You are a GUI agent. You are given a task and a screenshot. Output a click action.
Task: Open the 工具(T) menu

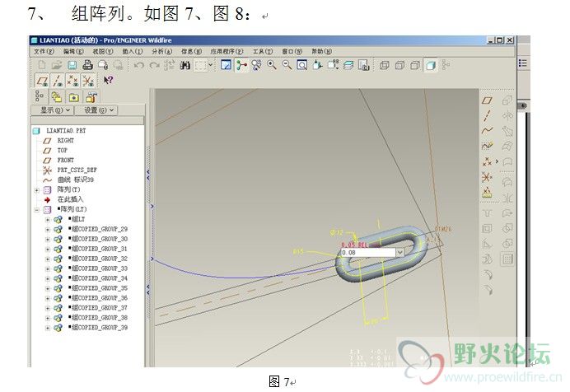[x=263, y=52]
